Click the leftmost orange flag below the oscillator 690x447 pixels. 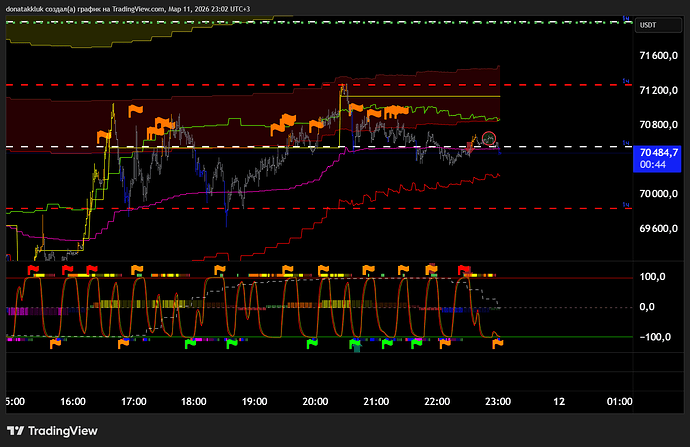point(55,344)
